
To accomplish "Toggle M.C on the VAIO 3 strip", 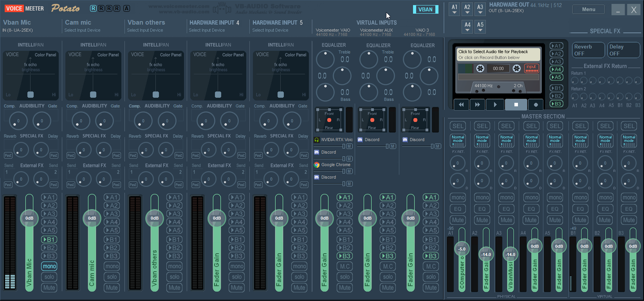I will (431, 267).
